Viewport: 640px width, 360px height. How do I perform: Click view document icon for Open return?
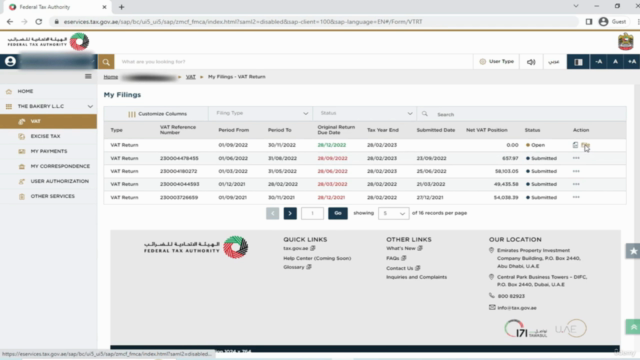click(575, 145)
